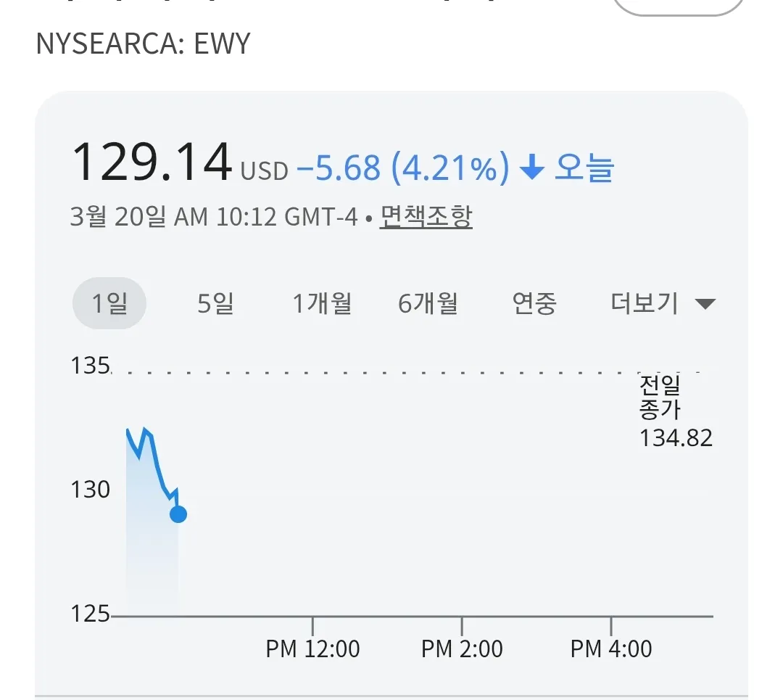The height and width of the screenshot is (700, 783).
Task: Select the 1일 time range tab
Action: point(109,303)
